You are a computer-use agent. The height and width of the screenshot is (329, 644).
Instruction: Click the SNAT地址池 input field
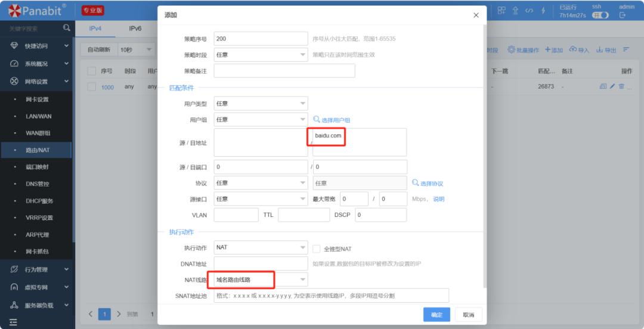[332, 295]
